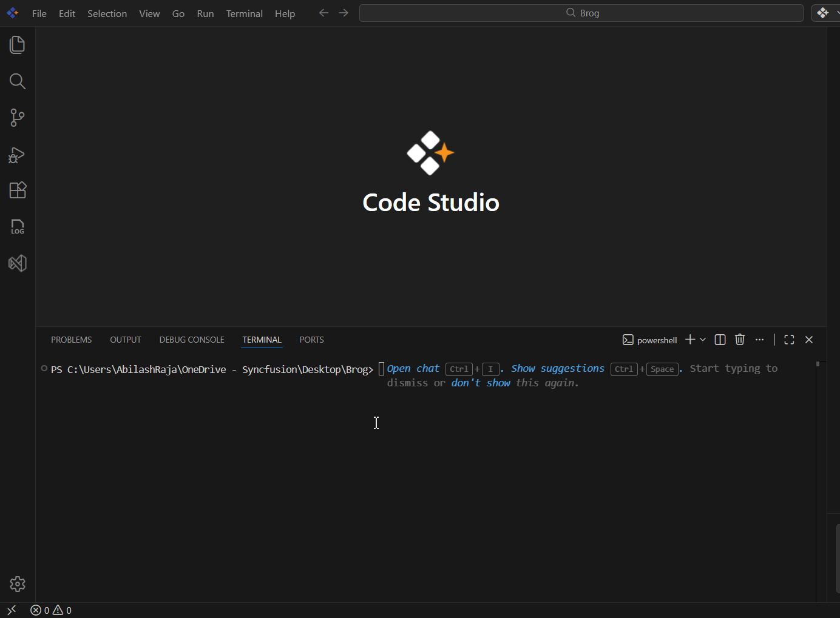Create a new terminal with plus icon
Image resolution: width=840 pixels, height=618 pixels.
[690, 340]
